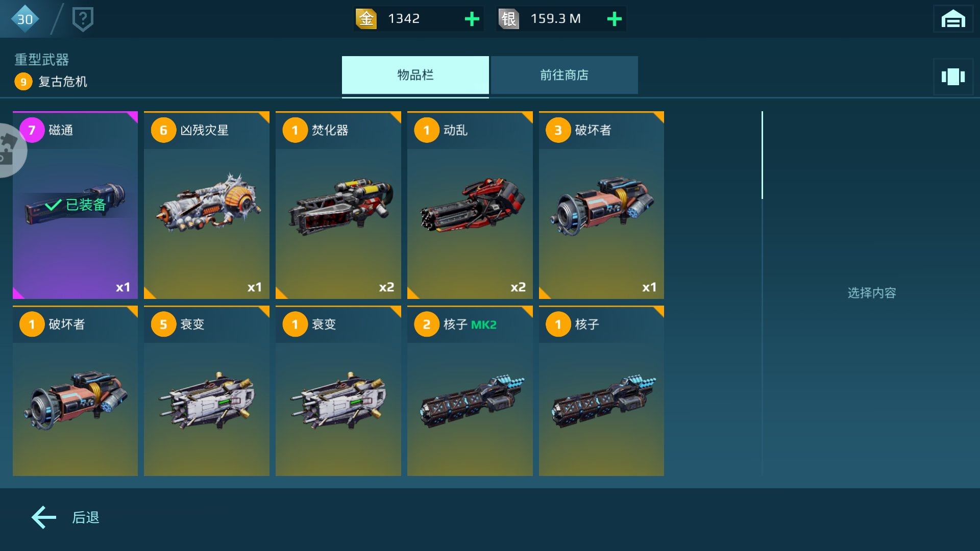Click the hangar home icon

953,19
